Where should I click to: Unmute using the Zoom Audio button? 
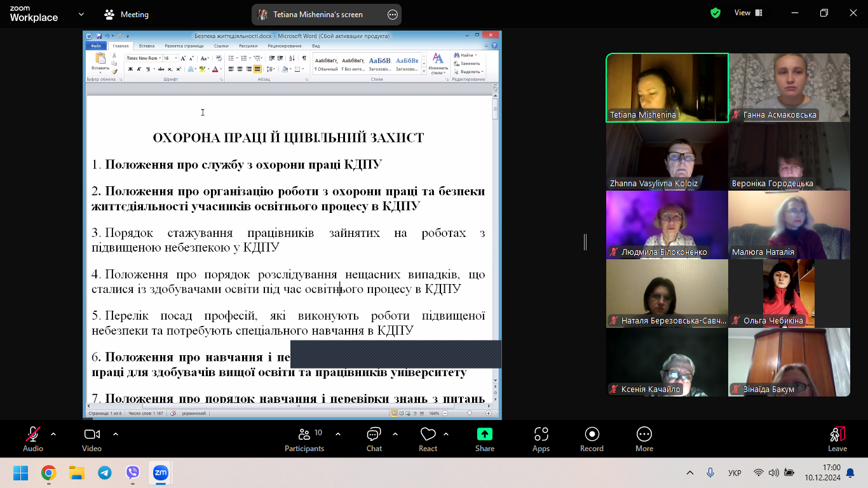pyautogui.click(x=33, y=440)
